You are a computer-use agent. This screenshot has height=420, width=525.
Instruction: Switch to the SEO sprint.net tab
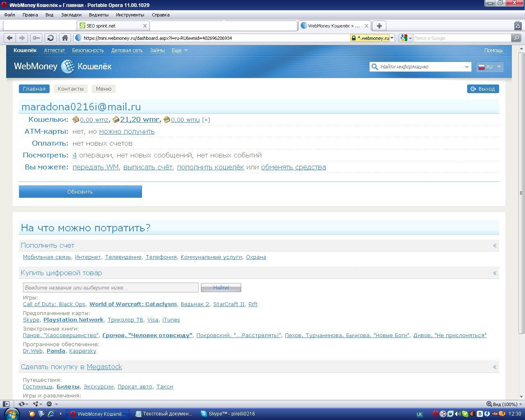pyautogui.click(x=113, y=26)
